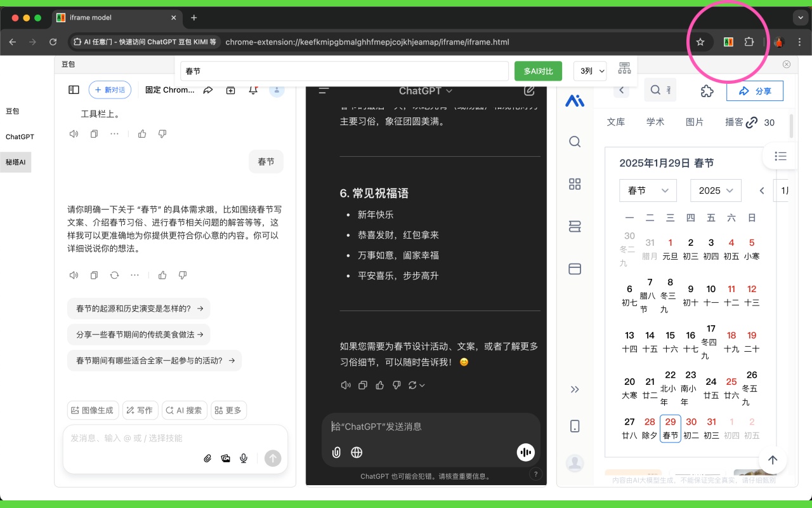The height and width of the screenshot is (508, 812).
Task: Open the 3列 column layout dropdown
Action: click(x=589, y=70)
